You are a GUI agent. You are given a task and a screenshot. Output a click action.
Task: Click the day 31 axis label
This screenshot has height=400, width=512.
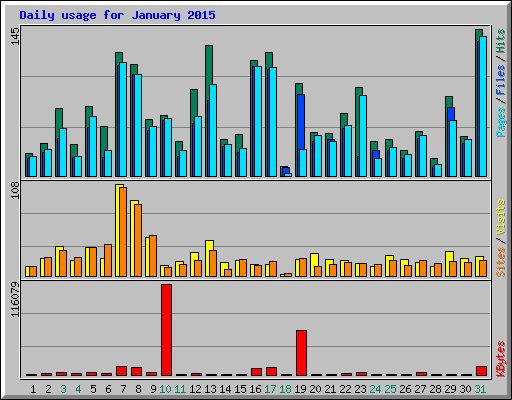click(x=480, y=389)
